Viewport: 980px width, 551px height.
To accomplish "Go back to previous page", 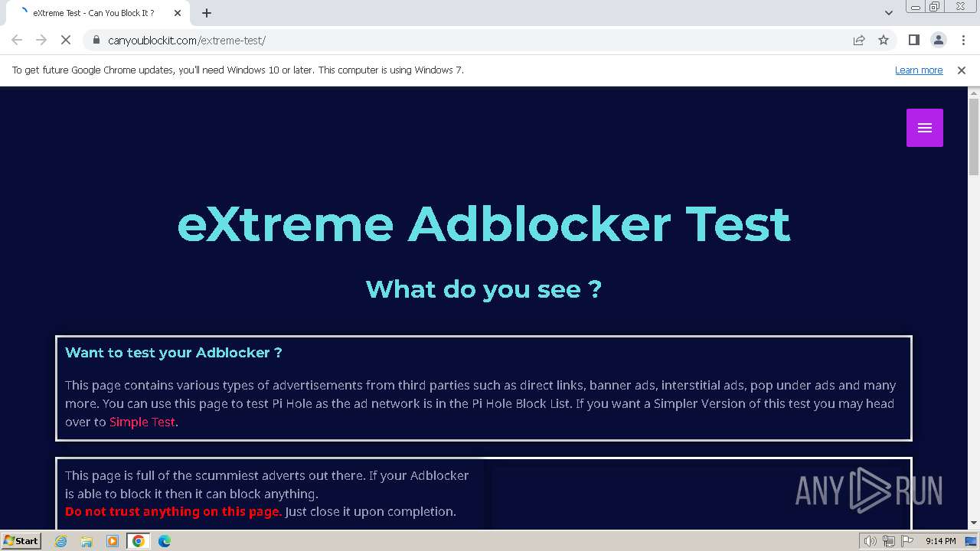I will pos(17,40).
